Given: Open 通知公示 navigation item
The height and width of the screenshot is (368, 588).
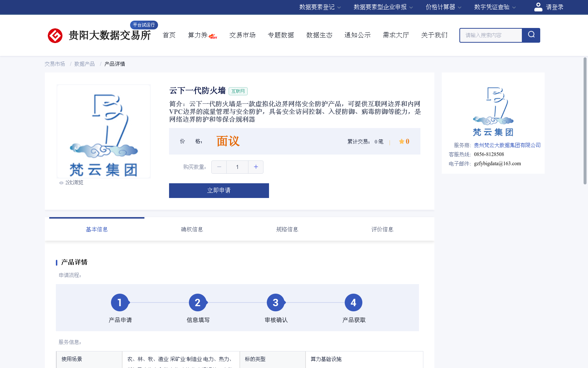Looking at the screenshot, I should 358,35.
